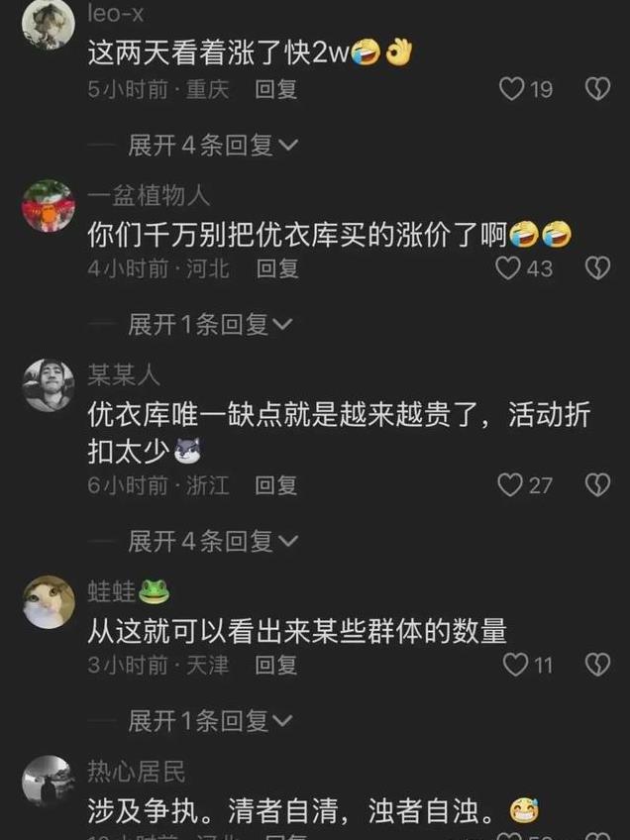Dislike 某某人's comment about 优衣库
This screenshot has height=840, width=630.
click(597, 485)
